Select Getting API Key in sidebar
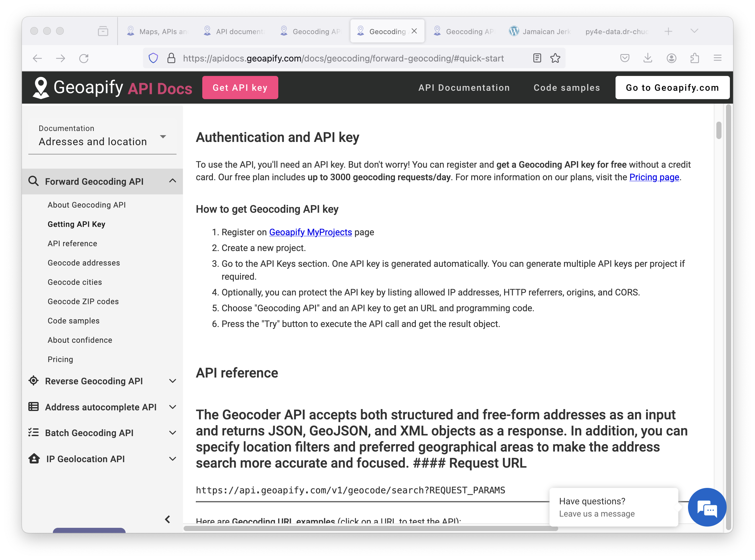The width and height of the screenshot is (755, 560). (x=76, y=224)
